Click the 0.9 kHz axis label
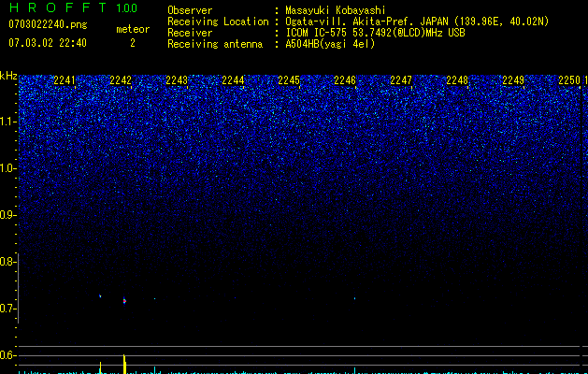Screen dimensions: 588x374 pos(7,215)
